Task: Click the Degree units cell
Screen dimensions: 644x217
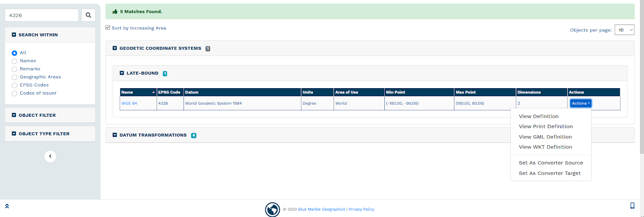Action: 318,103
